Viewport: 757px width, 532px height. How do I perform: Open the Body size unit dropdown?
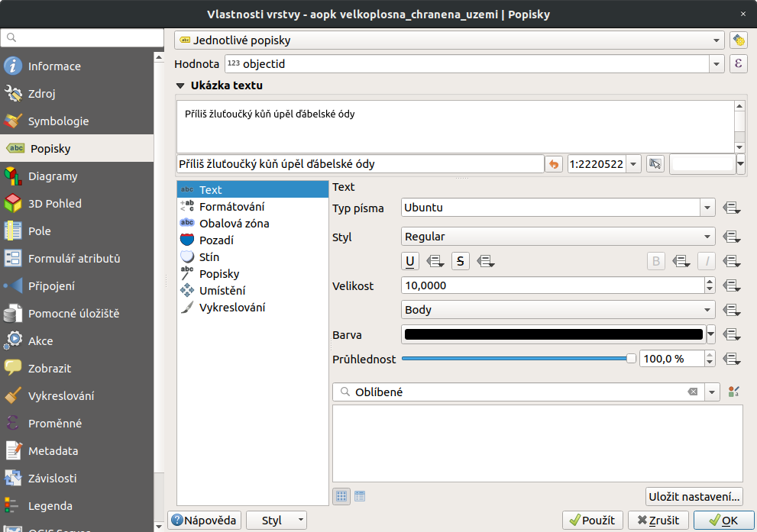[x=558, y=310]
